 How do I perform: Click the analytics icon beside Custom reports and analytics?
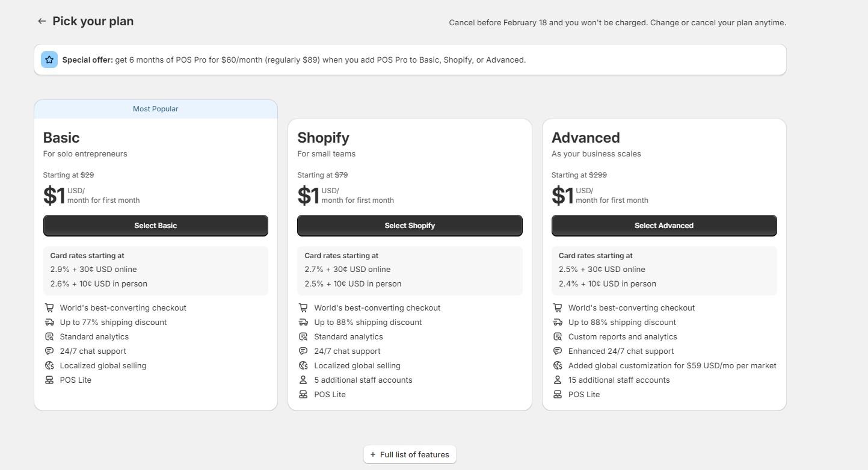click(558, 336)
